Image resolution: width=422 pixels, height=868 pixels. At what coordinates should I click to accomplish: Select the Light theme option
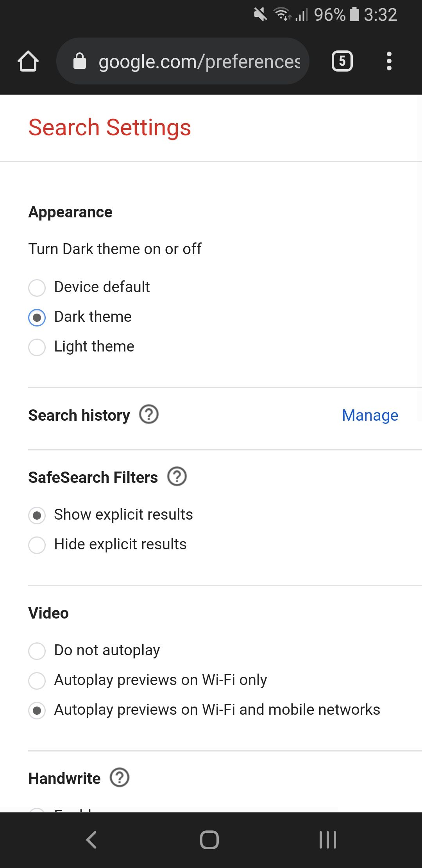[x=37, y=347]
